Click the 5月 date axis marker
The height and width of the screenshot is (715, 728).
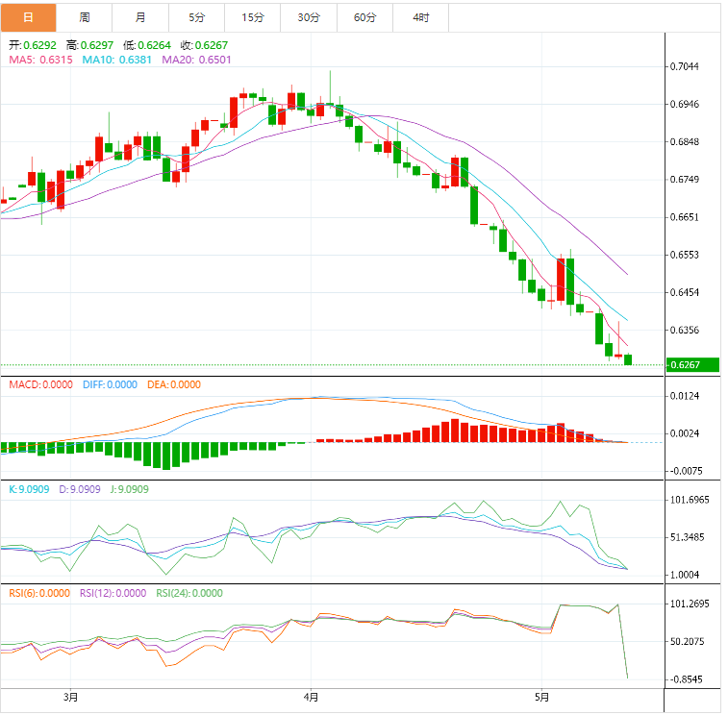(x=541, y=698)
